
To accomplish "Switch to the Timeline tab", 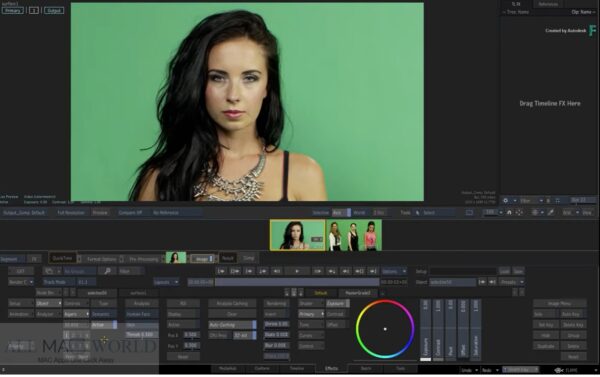I will coord(297,369).
